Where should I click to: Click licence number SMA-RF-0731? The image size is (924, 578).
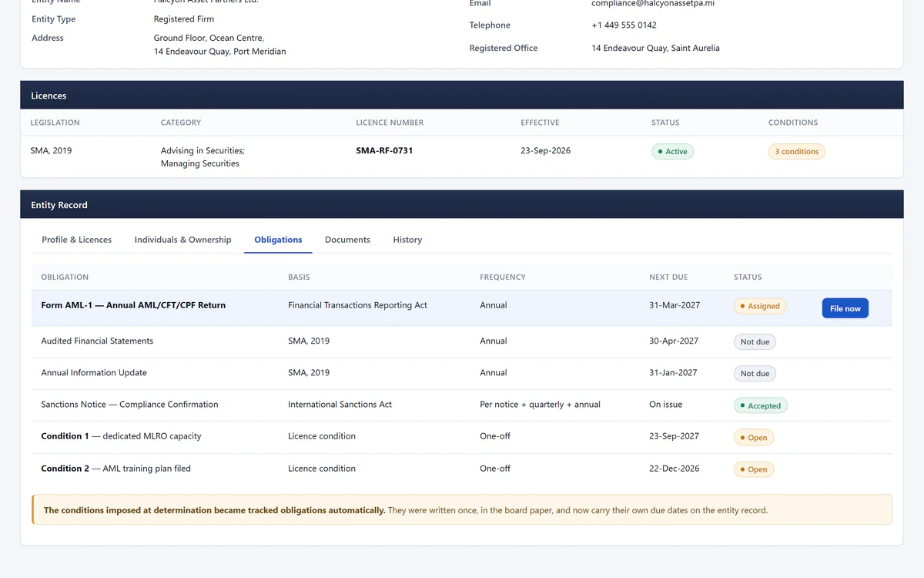click(384, 151)
